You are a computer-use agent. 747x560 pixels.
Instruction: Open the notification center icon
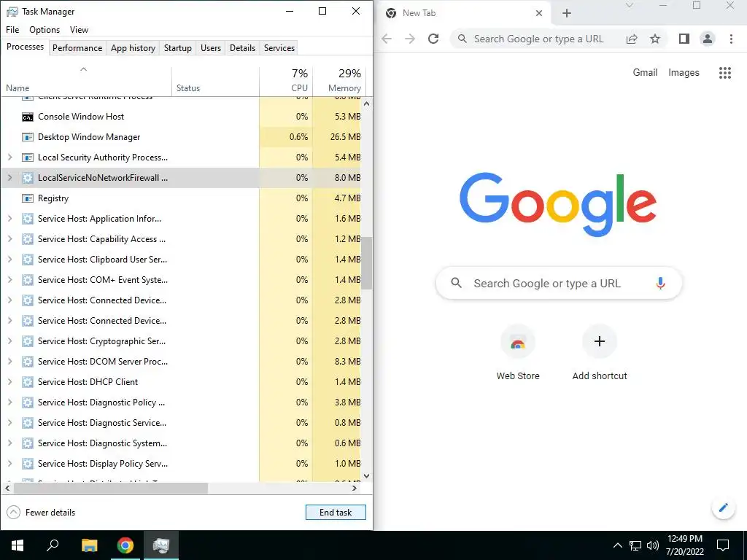(x=723, y=545)
